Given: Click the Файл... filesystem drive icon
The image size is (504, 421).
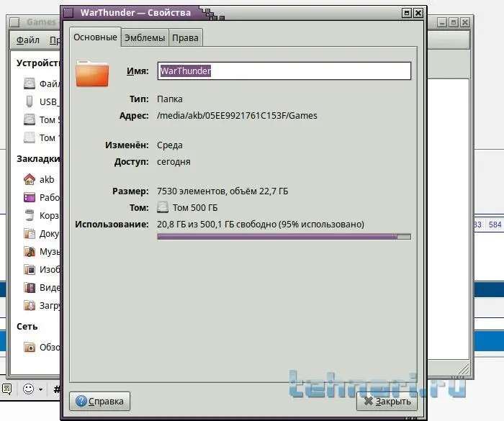Looking at the screenshot, I should click(30, 83).
